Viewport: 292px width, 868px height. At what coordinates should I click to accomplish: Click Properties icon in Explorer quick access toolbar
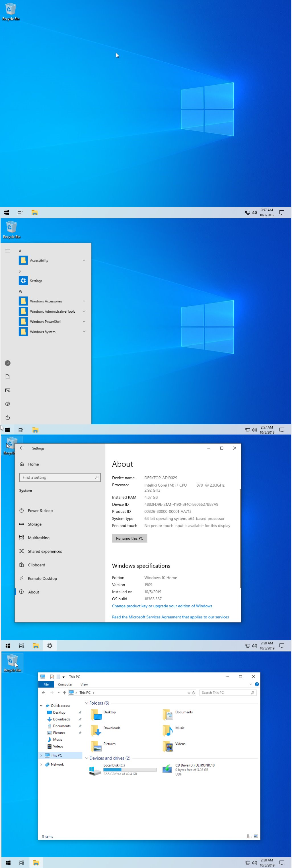pos(52,677)
